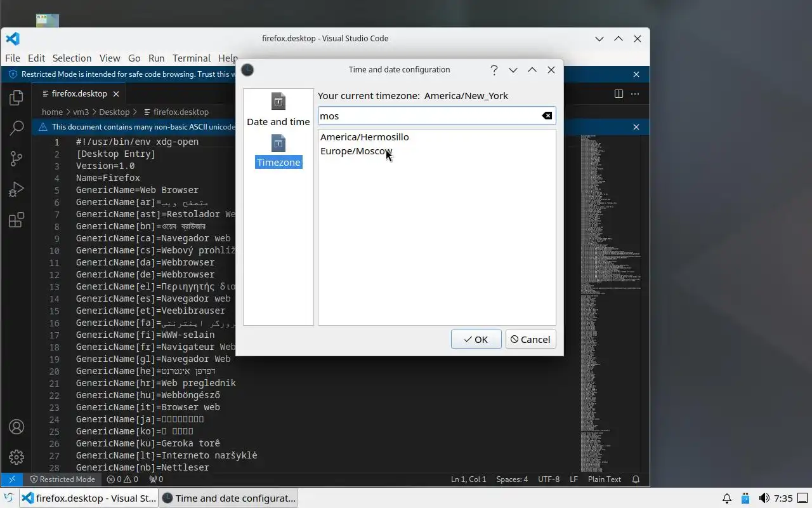
Task: Click line 2 [Desktop Entry] in editor
Action: point(115,154)
